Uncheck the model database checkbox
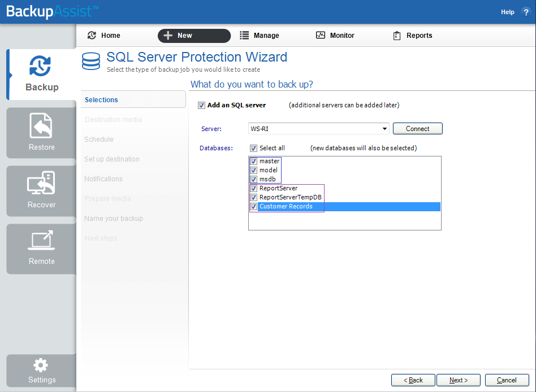This screenshot has width=536, height=392. click(x=253, y=170)
